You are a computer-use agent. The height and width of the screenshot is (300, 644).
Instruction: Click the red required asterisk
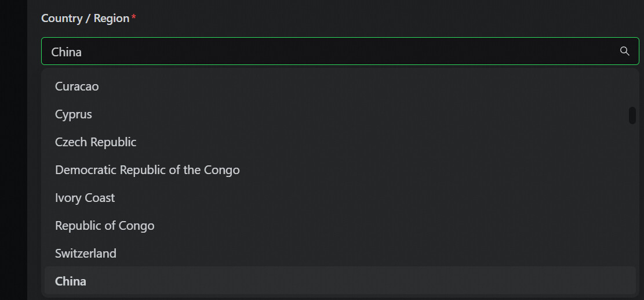pos(134,18)
